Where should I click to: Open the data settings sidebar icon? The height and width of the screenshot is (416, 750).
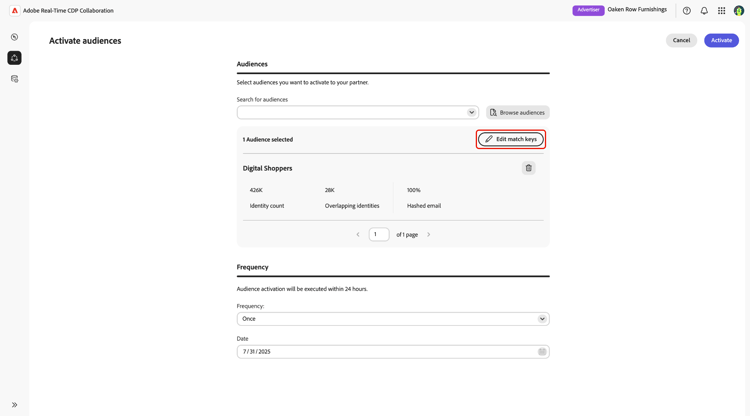[15, 79]
